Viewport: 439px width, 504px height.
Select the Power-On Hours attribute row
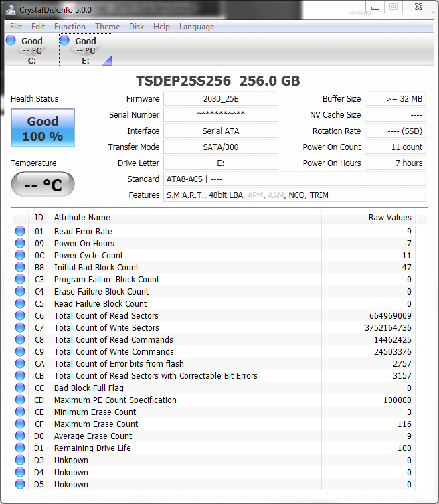click(201, 244)
